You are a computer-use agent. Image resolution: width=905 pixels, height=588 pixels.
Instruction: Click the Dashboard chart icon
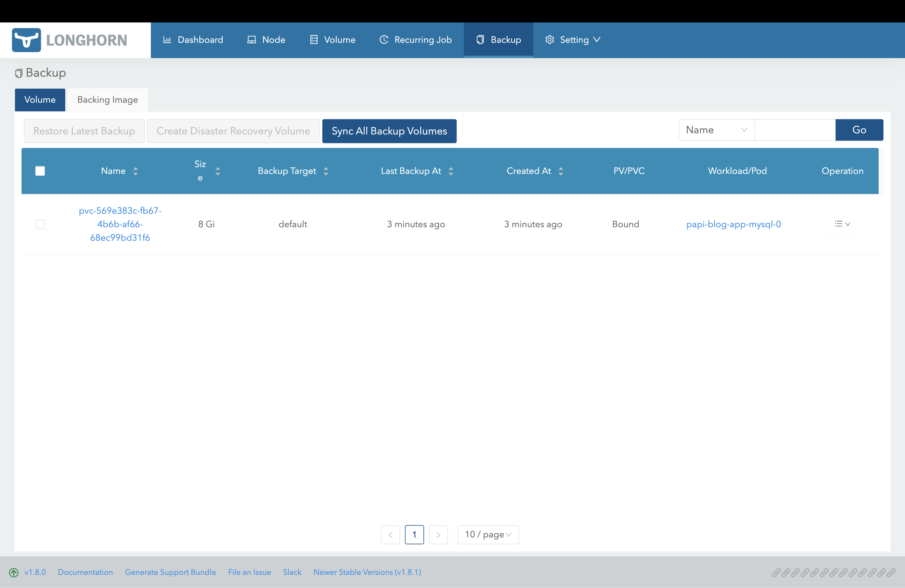(167, 40)
